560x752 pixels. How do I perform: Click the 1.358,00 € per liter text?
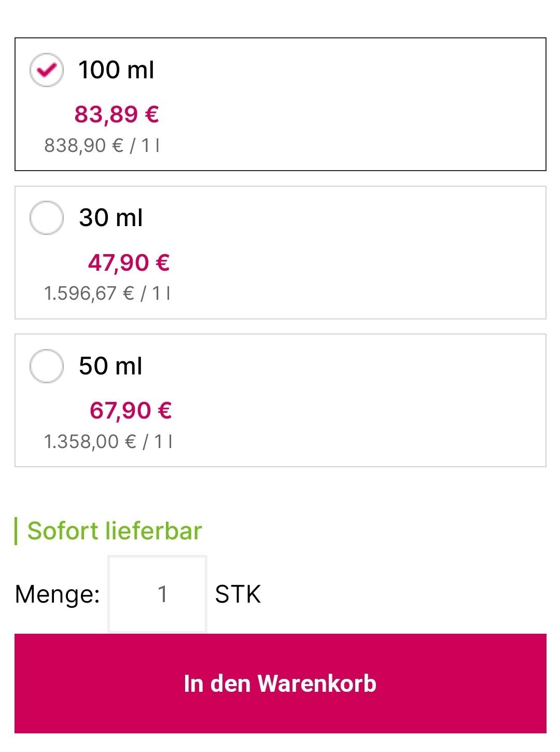click(108, 442)
